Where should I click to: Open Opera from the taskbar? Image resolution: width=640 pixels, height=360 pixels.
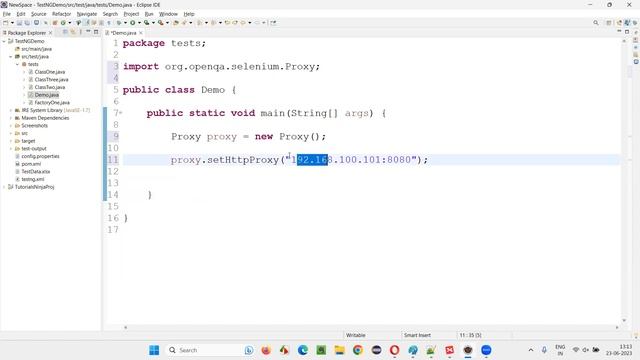click(x=394, y=350)
